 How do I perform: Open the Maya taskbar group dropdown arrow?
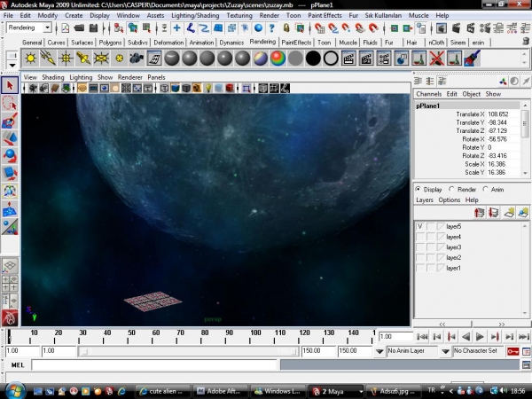(360, 392)
